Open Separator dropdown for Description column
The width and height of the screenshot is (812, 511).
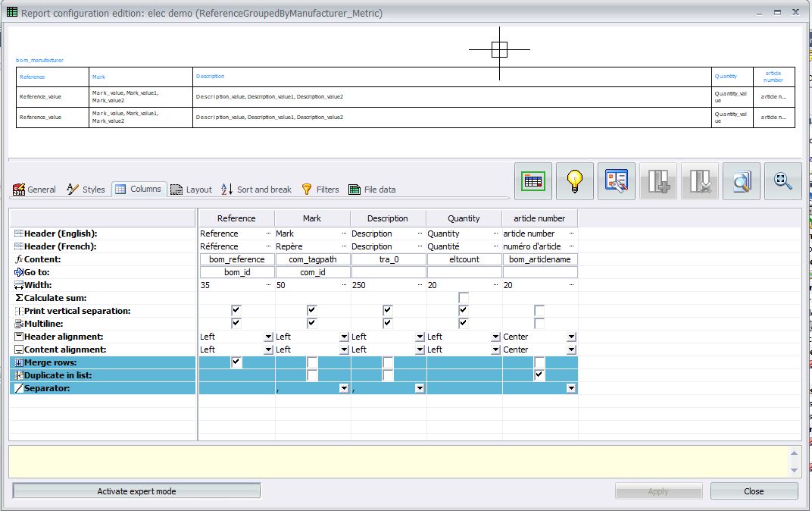click(x=420, y=388)
